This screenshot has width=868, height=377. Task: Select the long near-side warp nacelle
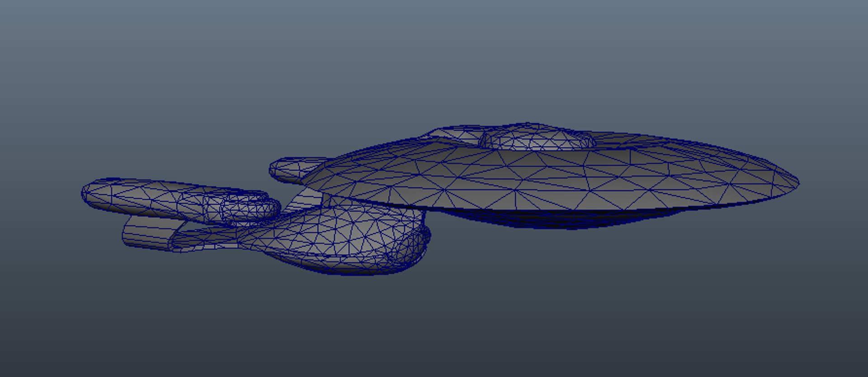181,201
